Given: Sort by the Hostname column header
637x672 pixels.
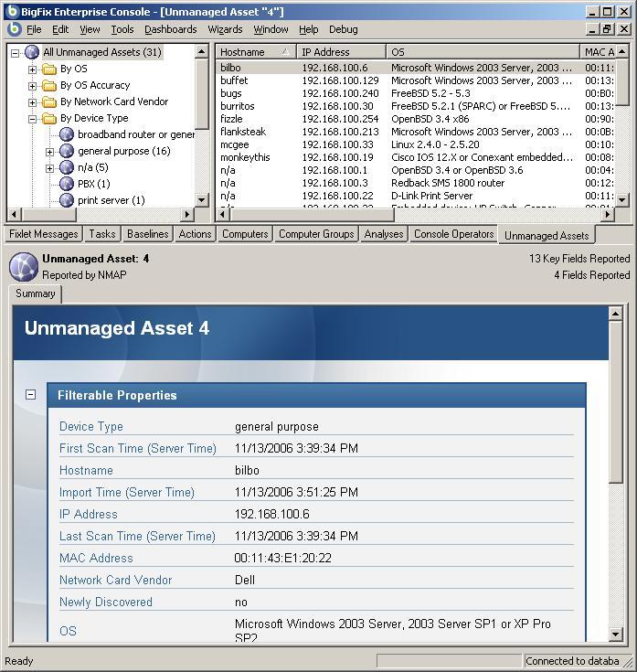Looking at the screenshot, I should pos(256,52).
